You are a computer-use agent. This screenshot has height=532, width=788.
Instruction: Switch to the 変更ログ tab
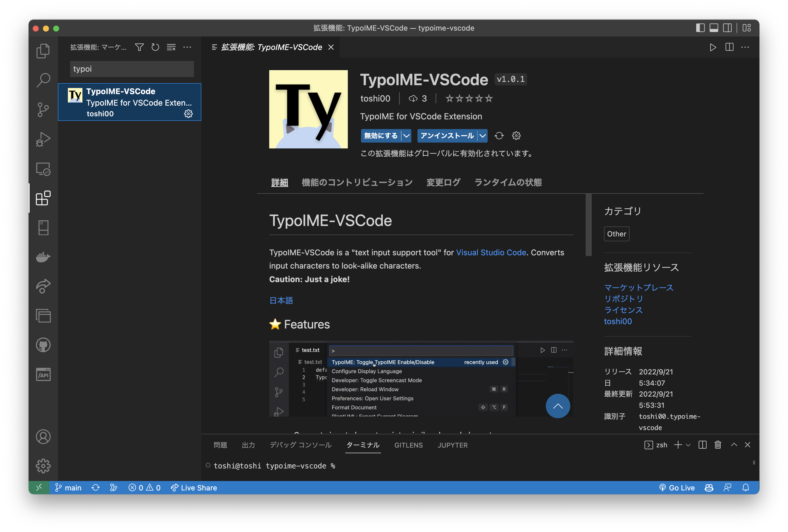pyautogui.click(x=443, y=183)
